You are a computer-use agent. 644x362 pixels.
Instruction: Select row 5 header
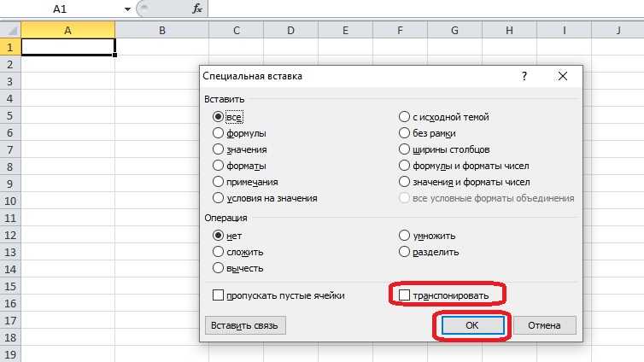click(10, 116)
